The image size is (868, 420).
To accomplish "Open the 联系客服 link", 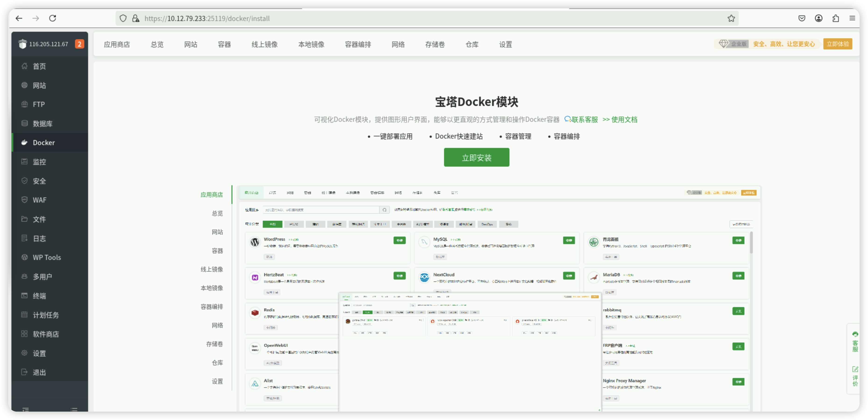I will (x=581, y=119).
